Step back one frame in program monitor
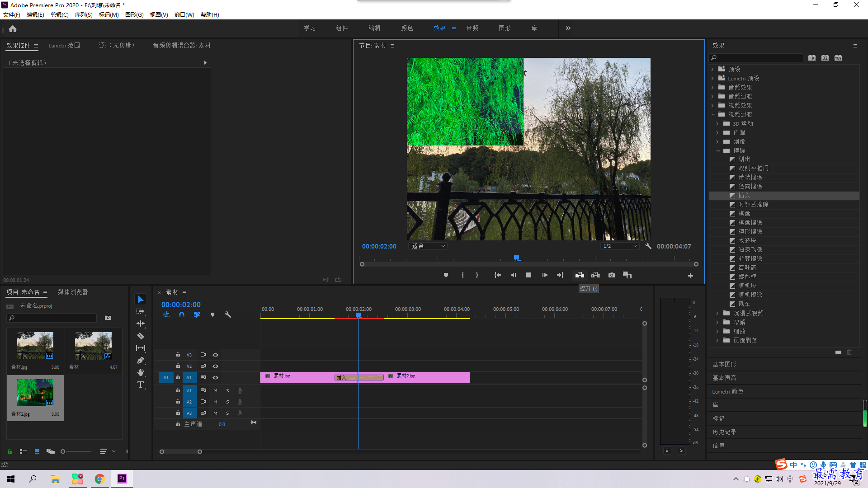Viewport: 868px width, 488px height. click(x=513, y=275)
